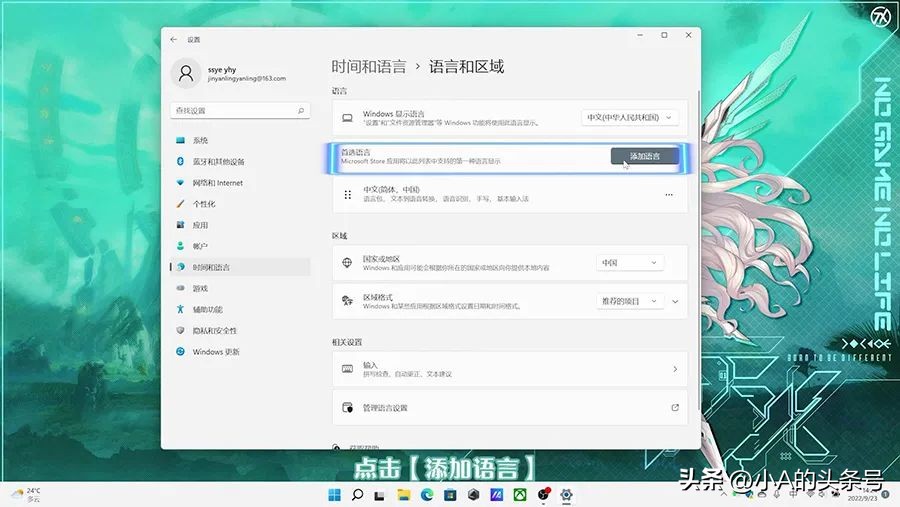Click the magnifier icon in the settings search box
900x507 pixels.
(301, 110)
